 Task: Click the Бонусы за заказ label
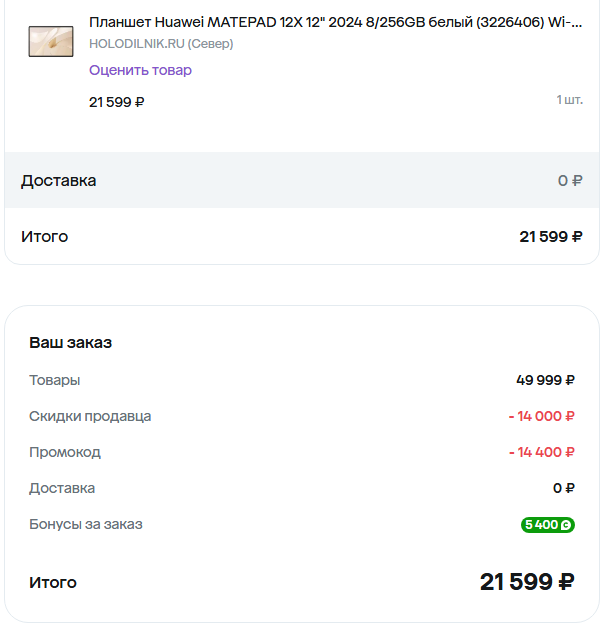tap(86, 524)
